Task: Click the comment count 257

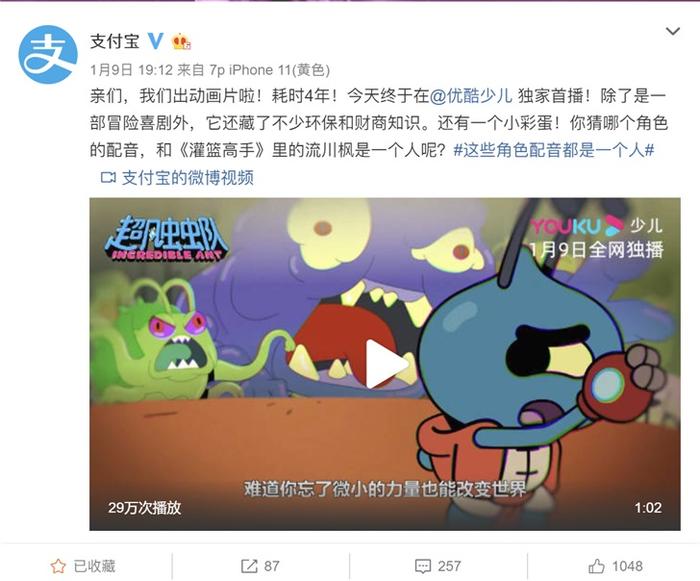Action: [449, 566]
